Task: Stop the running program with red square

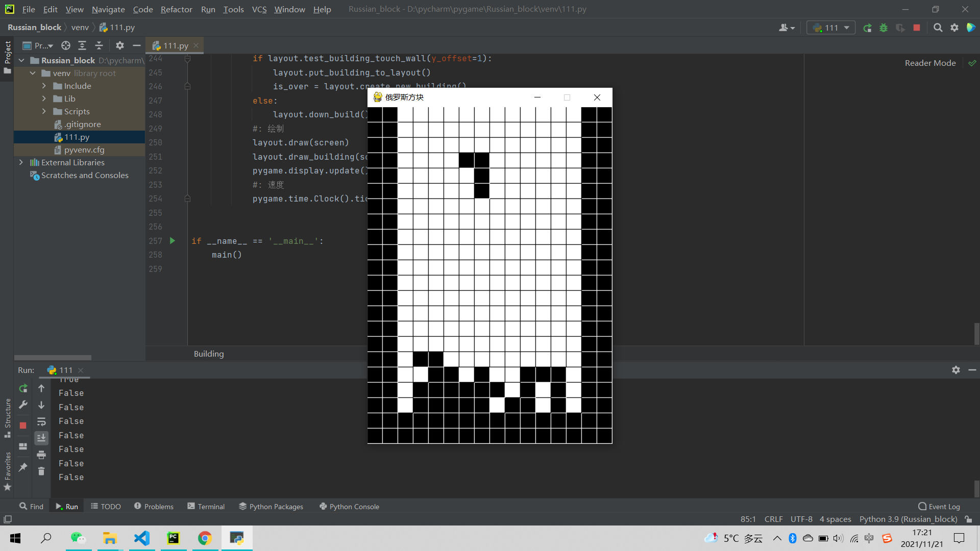Action: point(917,28)
